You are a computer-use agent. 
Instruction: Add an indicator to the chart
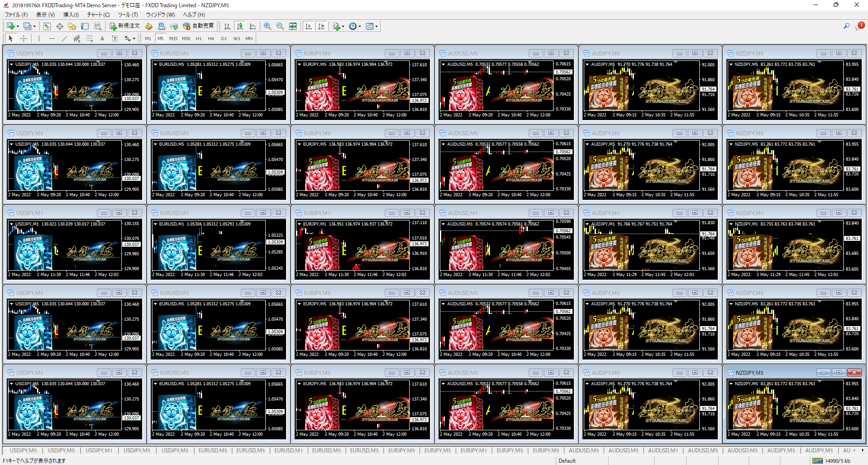pos(336,26)
